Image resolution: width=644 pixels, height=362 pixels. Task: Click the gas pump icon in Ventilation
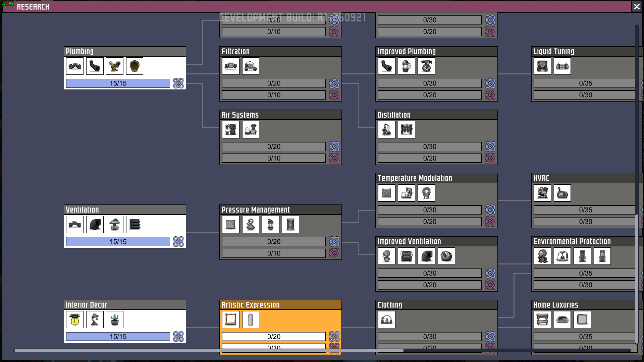coord(115,225)
